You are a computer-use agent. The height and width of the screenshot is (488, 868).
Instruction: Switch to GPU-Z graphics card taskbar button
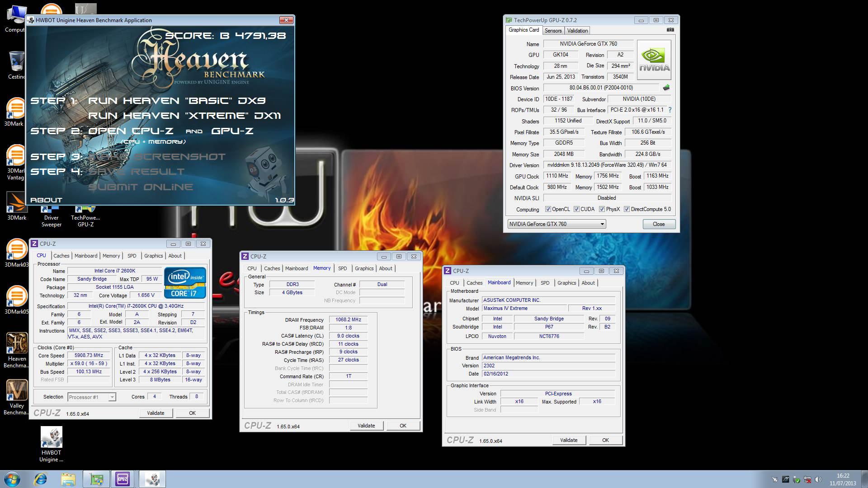coord(96,479)
